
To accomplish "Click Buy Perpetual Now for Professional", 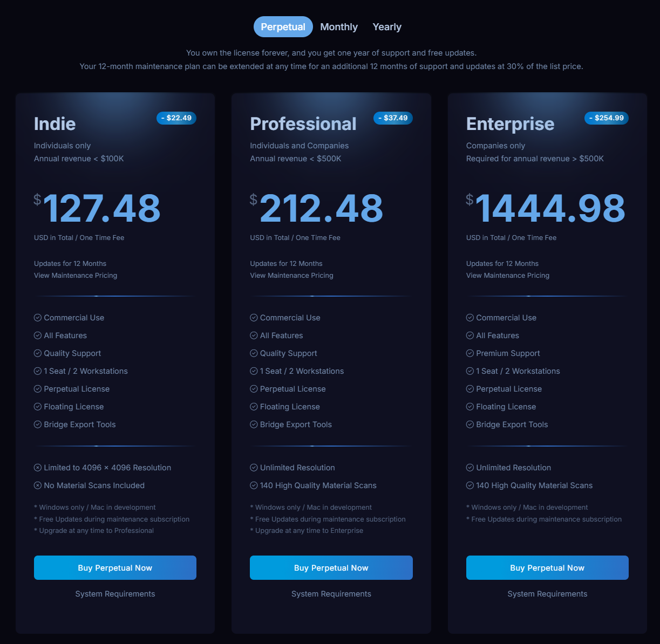I will (331, 568).
